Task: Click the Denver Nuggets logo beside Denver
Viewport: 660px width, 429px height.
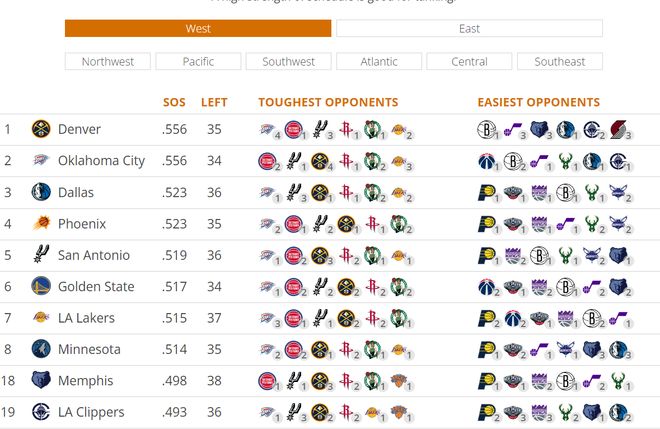Action: 41,129
